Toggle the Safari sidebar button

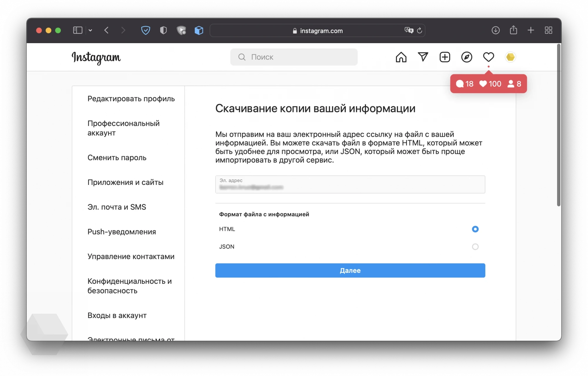tap(78, 30)
